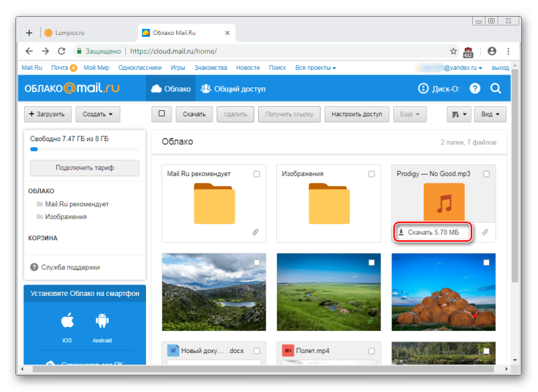Screen dimensions: 538x392
Task: Click the link icon on Prodigy mp3 card
Action: pyautogui.click(x=485, y=232)
